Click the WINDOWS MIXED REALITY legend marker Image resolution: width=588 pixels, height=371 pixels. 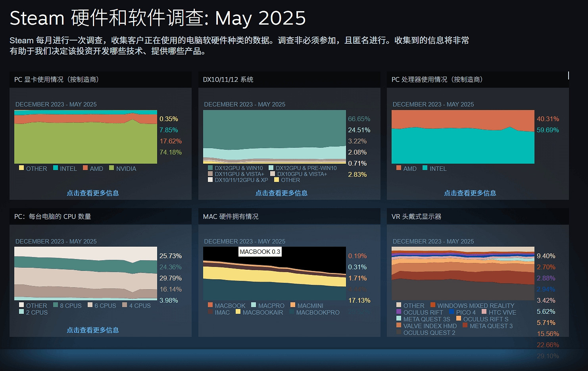click(x=432, y=305)
